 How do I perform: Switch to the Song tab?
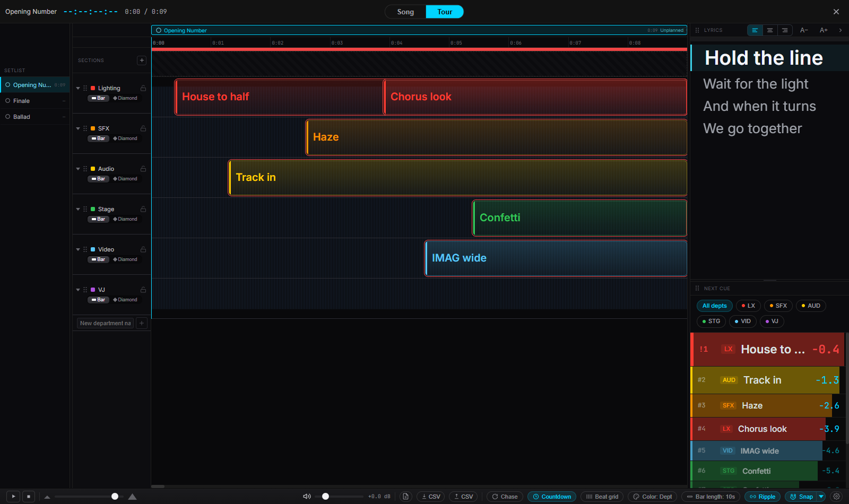(405, 12)
